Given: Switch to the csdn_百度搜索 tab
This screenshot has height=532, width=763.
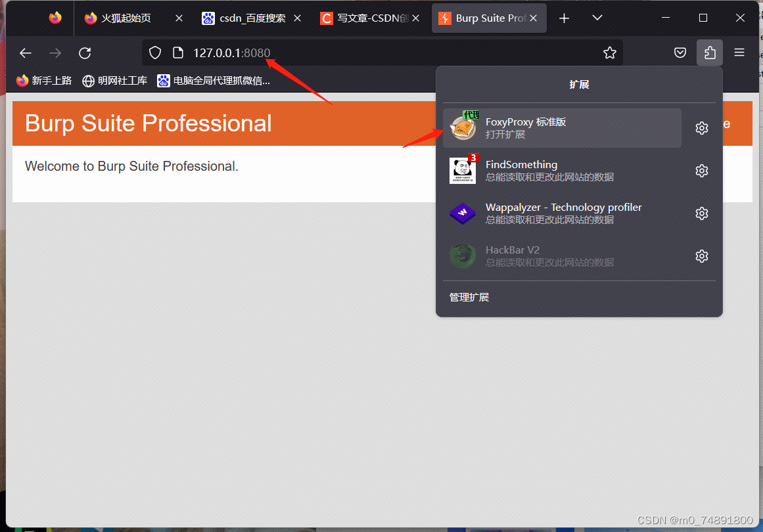Looking at the screenshot, I should tap(251, 18).
